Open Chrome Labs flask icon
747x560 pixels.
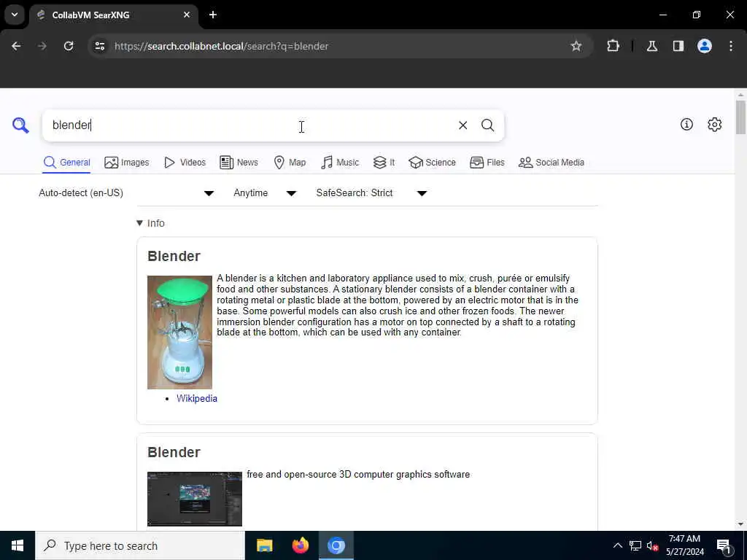pyautogui.click(x=652, y=46)
